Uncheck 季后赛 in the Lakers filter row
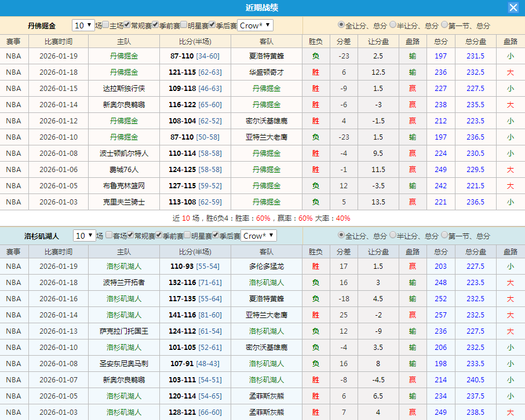 (x=217, y=236)
